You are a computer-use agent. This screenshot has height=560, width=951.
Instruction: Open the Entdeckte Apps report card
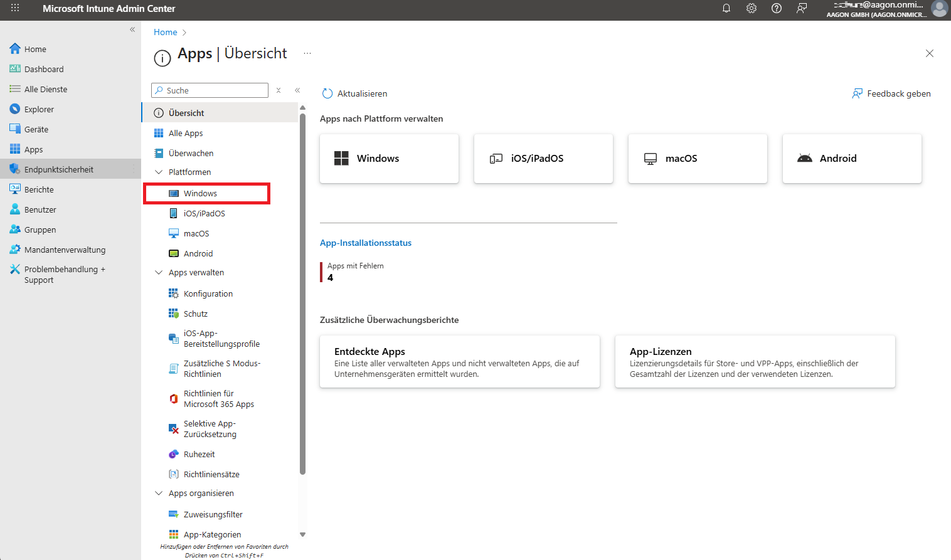[x=459, y=362]
